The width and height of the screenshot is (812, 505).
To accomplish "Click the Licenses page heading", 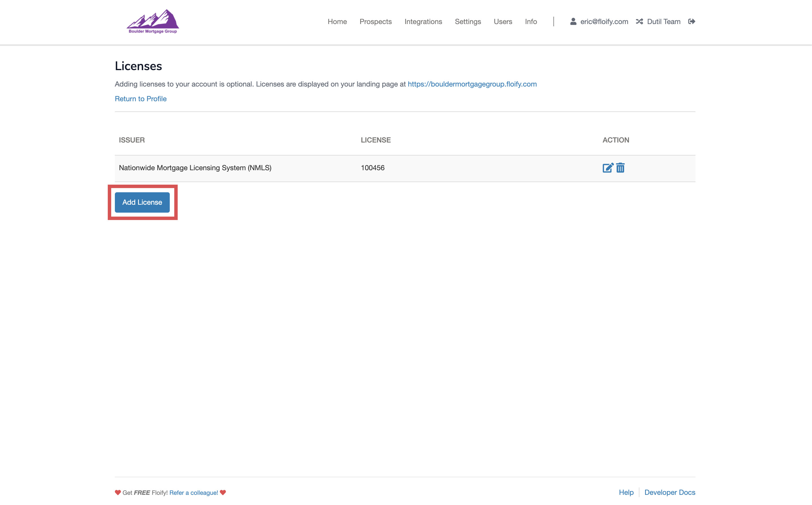I will (138, 66).
